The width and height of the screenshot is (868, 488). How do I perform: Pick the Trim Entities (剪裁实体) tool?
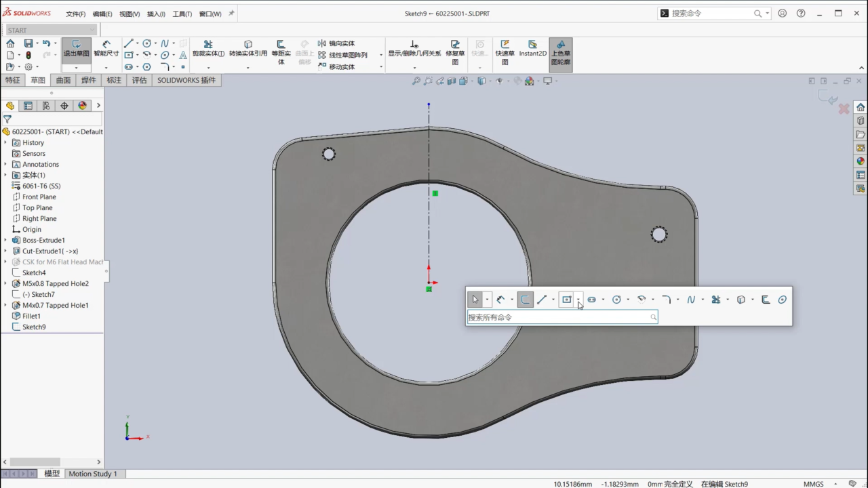pyautogui.click(x=208, y=49)
